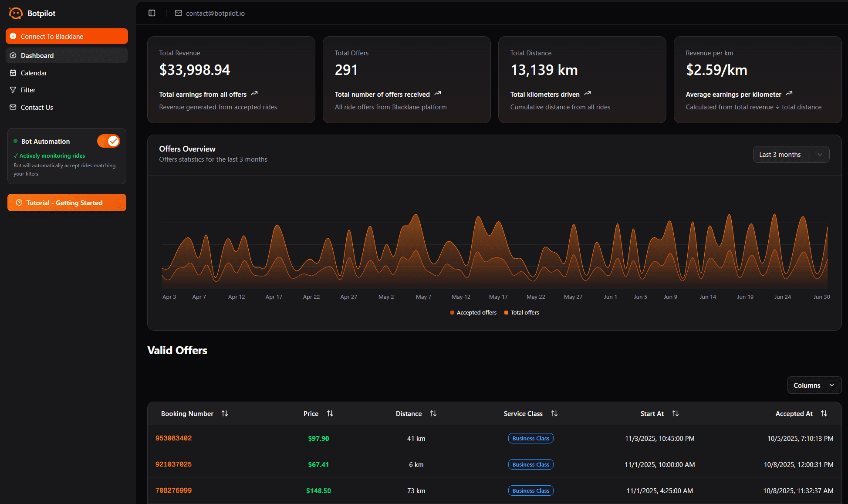The width and height of the screenshot is (848, 504).
Task: Click the plus icon on Connect To Blacklane
Action: (x=13, y=36)
